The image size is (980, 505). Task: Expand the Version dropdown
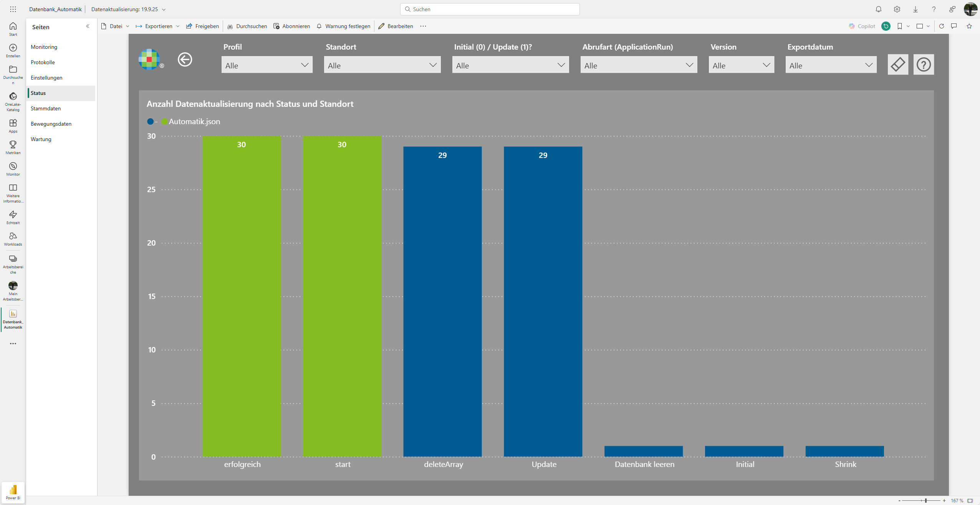[x=741, y=65]
